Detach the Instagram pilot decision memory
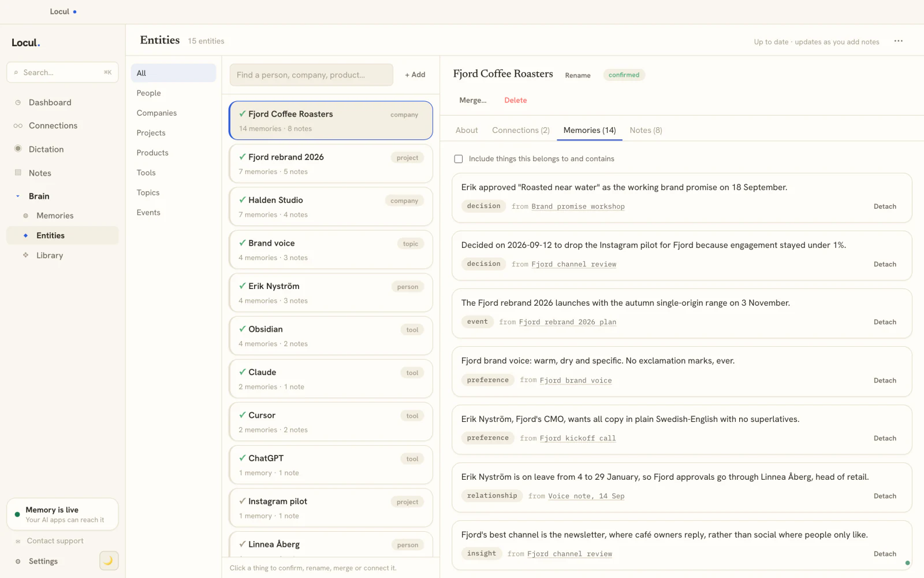 pos(885,264)
